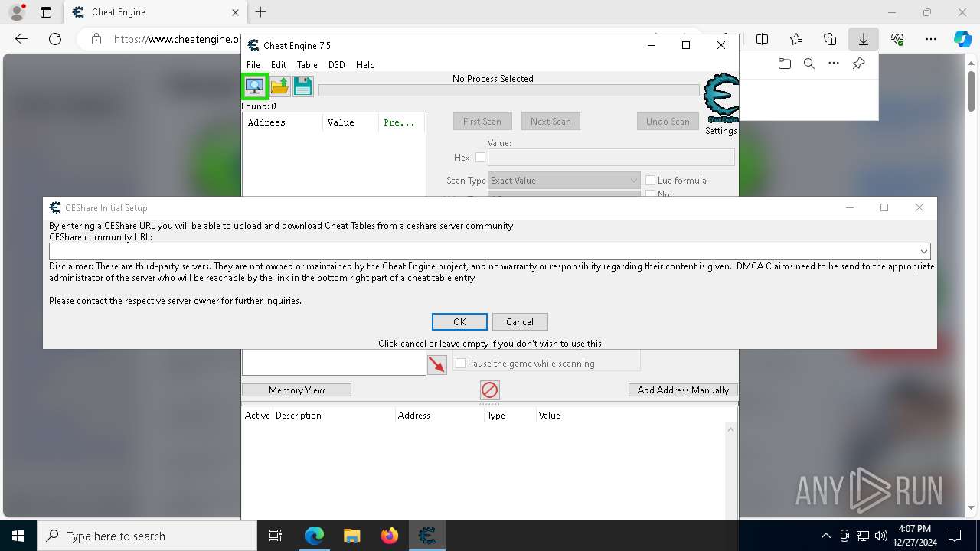Open the Table menu
Screen dimensions: 980x551
307,65
